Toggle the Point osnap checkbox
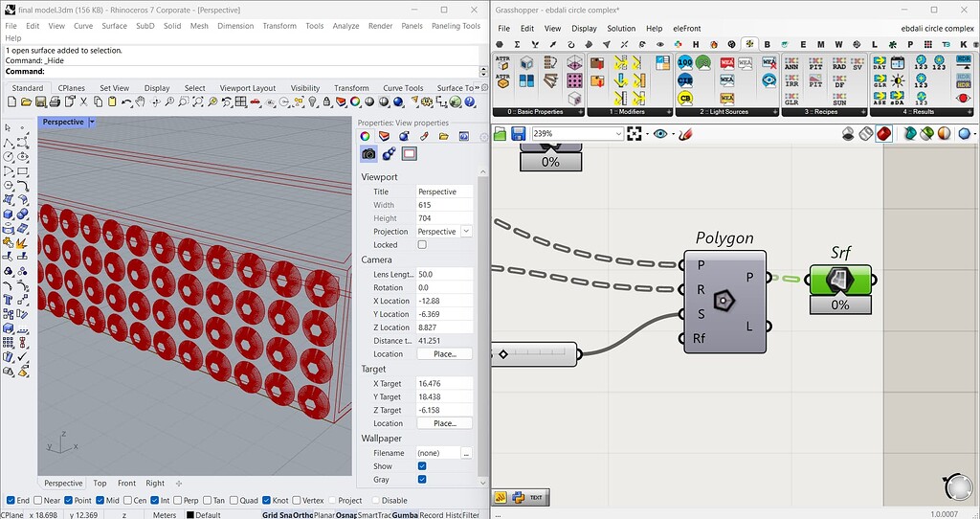The width and height of the screenshot is (980, 519). [x=69, y=500]
